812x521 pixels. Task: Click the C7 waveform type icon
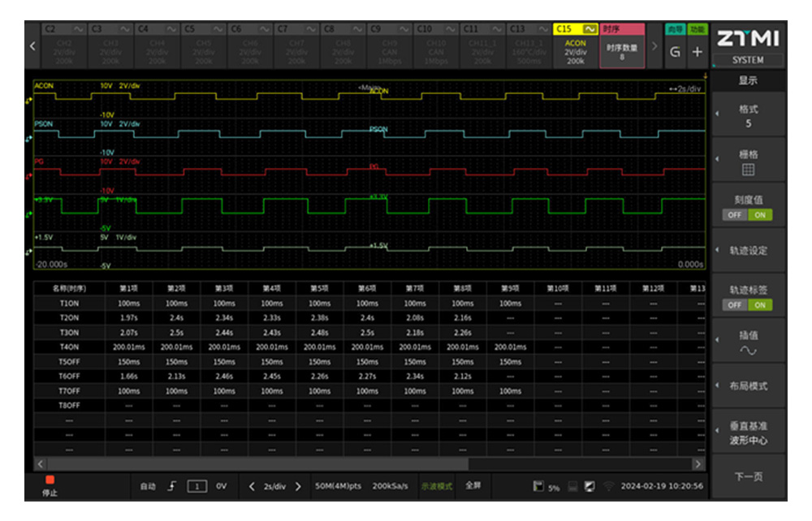point(311,29)
